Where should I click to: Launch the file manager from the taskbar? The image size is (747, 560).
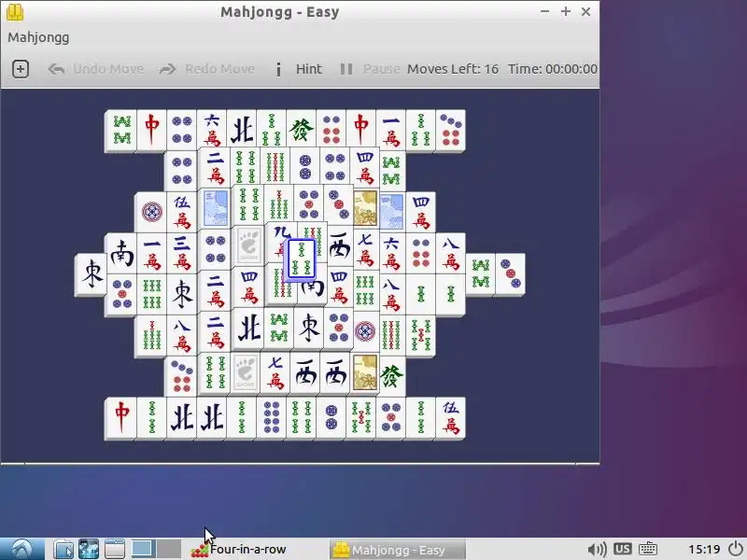pyautogui.click(x=63, y=549)
